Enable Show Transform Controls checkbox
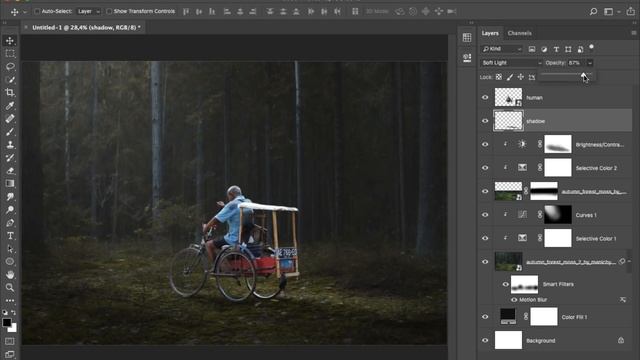Viewport: 640px width, 360px height. coord(109,11)
